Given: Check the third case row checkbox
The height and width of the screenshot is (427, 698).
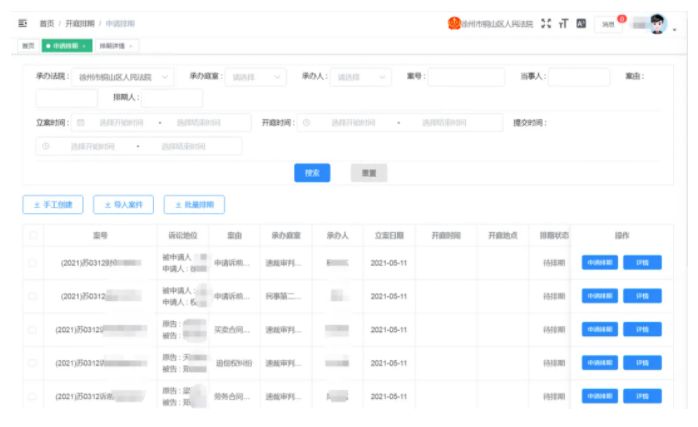Looking at the screenshot, I should [33, 329].
